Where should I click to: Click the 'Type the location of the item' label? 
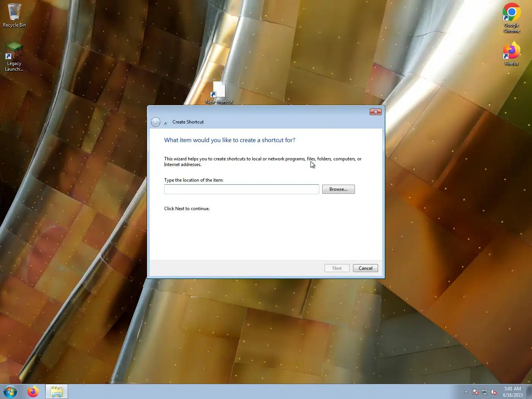click(194, 180)
